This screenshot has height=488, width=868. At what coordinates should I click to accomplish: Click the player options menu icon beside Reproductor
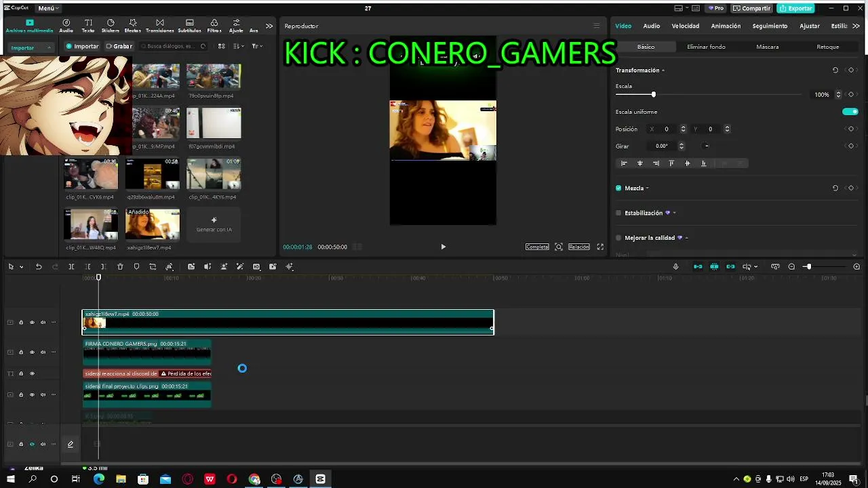[597, 26]
